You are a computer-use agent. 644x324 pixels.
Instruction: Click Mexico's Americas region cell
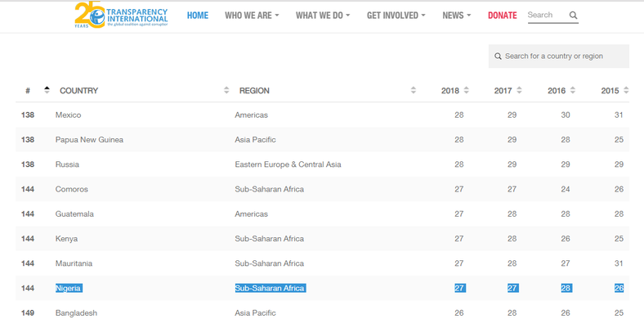252,115
